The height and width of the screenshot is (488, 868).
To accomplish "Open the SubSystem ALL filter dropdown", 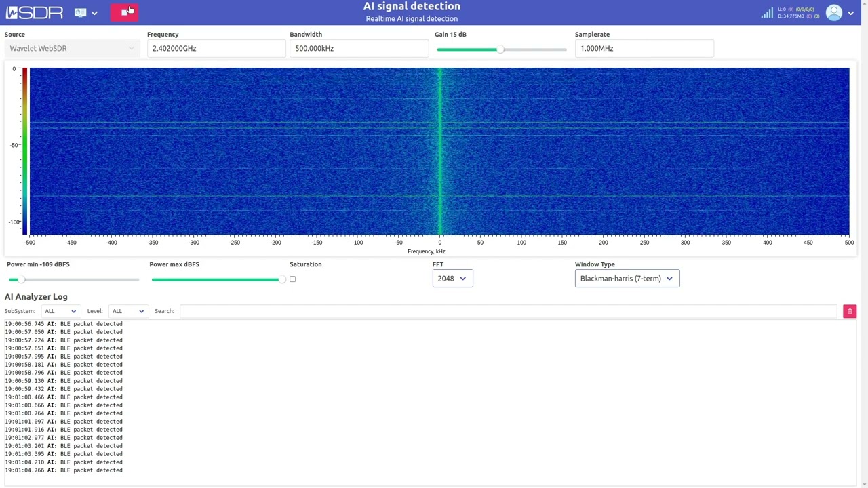I will pos(60,311).
